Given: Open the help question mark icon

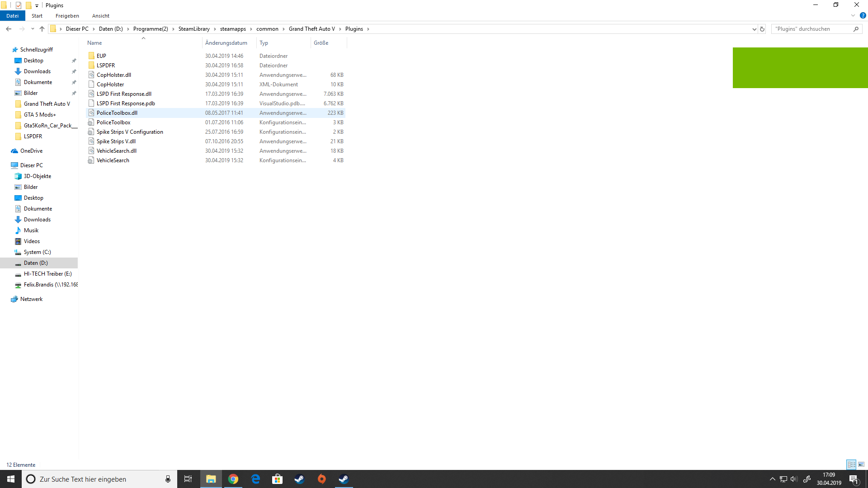Looking at the screenshot, I should tap(863, 16).
